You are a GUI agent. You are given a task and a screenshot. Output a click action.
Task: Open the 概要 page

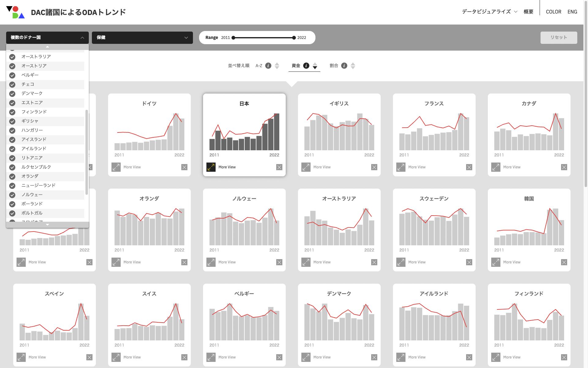(528, 12)
